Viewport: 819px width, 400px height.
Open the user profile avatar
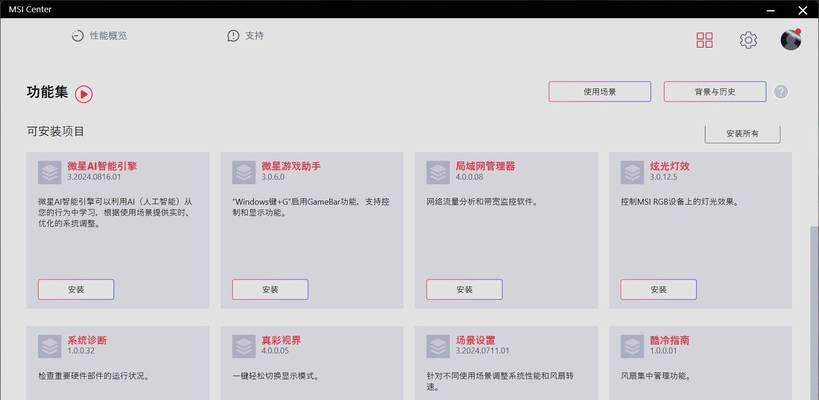791,39
